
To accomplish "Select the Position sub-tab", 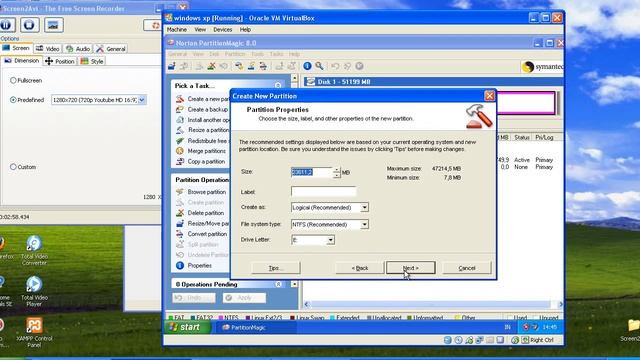I will 60,61.
